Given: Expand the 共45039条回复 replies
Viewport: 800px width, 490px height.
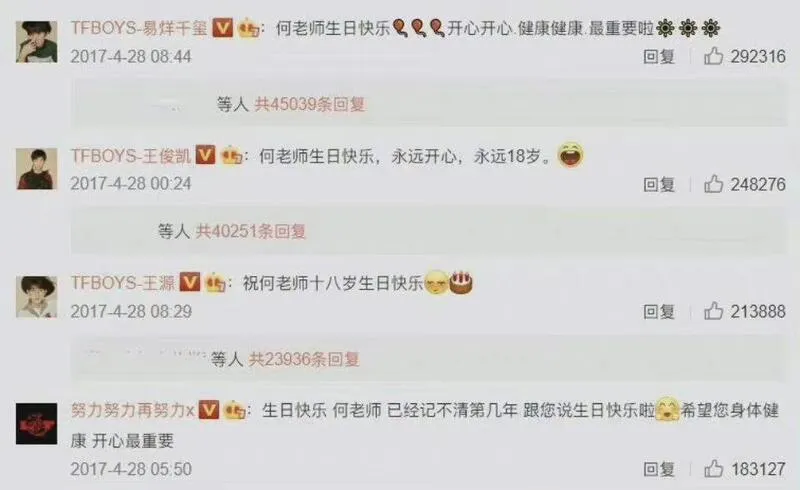Looking at the screenshot, I should pos(310,105).
